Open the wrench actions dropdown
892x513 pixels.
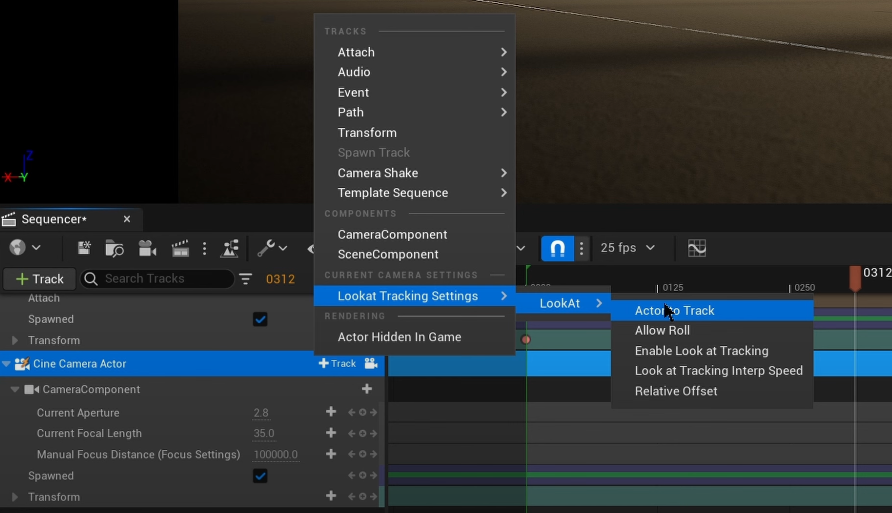click(x=271, y=248)
